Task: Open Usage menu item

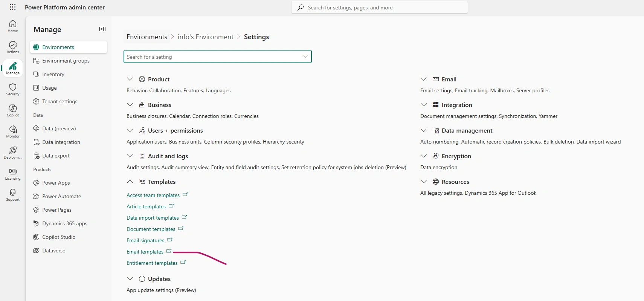Action: (x=69, y=88)
